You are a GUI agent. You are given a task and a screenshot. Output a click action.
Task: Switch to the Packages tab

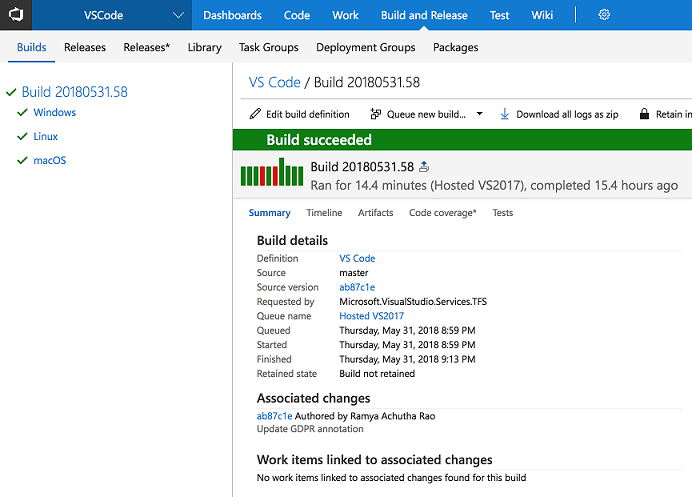pyautogui.click(x=455, y=47)
